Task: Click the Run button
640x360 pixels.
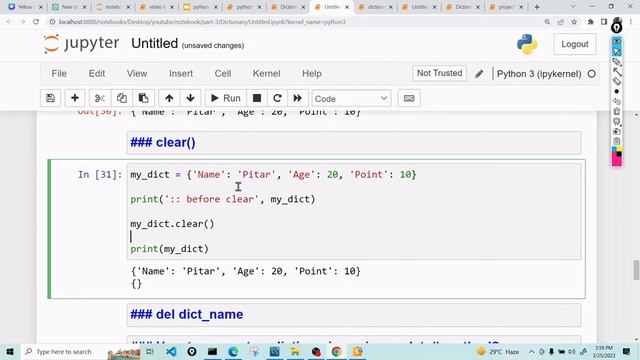Action: tap(226, 98)
